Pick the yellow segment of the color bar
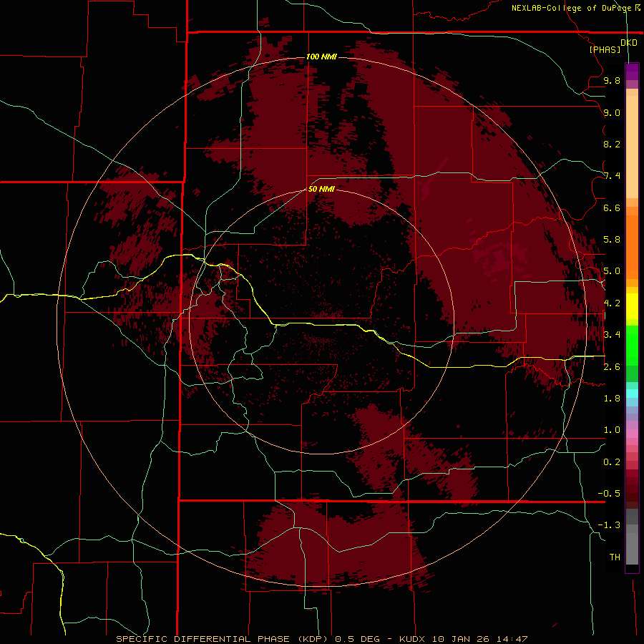The width and height of the screenshot is (644, 644). point(632,306)
